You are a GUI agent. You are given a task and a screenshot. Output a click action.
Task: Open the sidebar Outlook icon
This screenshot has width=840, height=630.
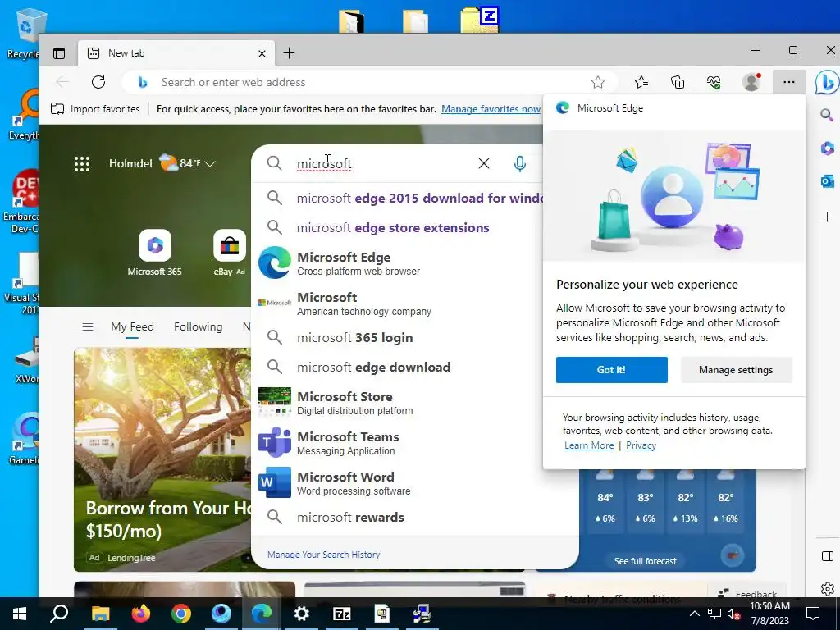[x=827, y=181]
